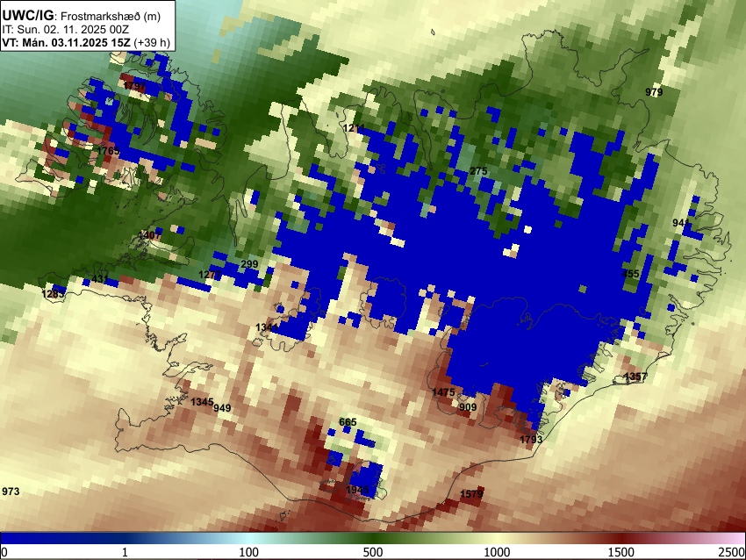746x560 pixels.
Task: Click the 979 value label
Action: [654, 92]
